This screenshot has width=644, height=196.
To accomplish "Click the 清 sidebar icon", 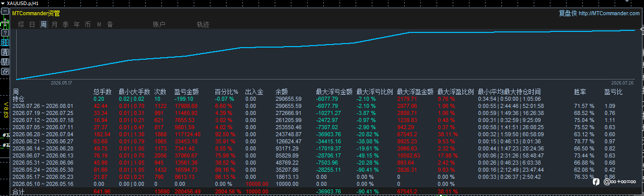I will click(5, 52).
